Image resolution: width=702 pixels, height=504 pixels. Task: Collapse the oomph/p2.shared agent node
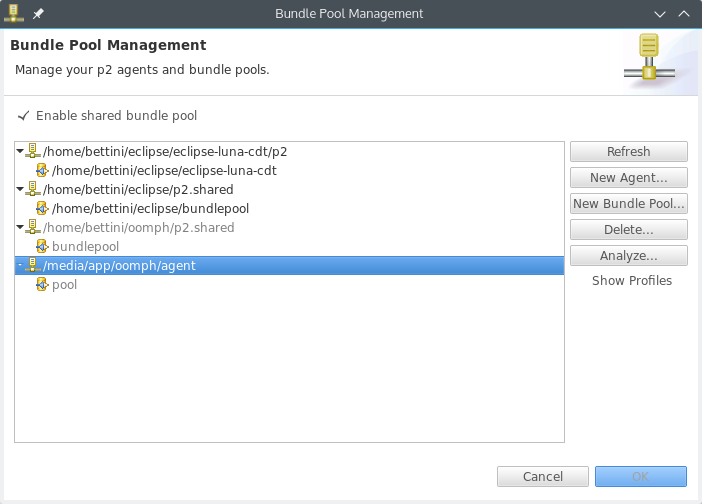click(x=20, y=227)
